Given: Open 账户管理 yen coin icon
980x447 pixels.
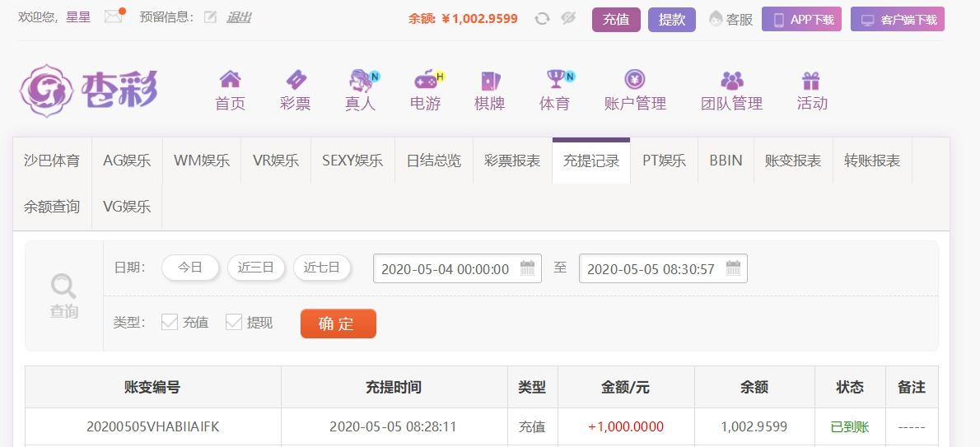Looking at the screenshot, I should coord(635,79).
